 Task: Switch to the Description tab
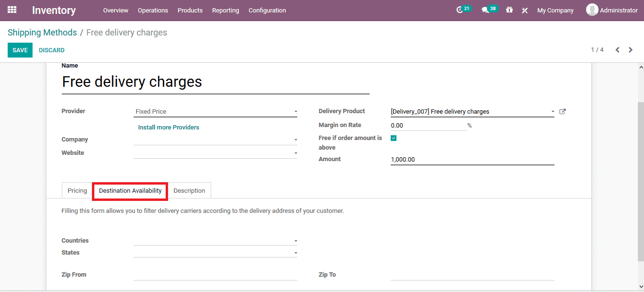[189, 190]
